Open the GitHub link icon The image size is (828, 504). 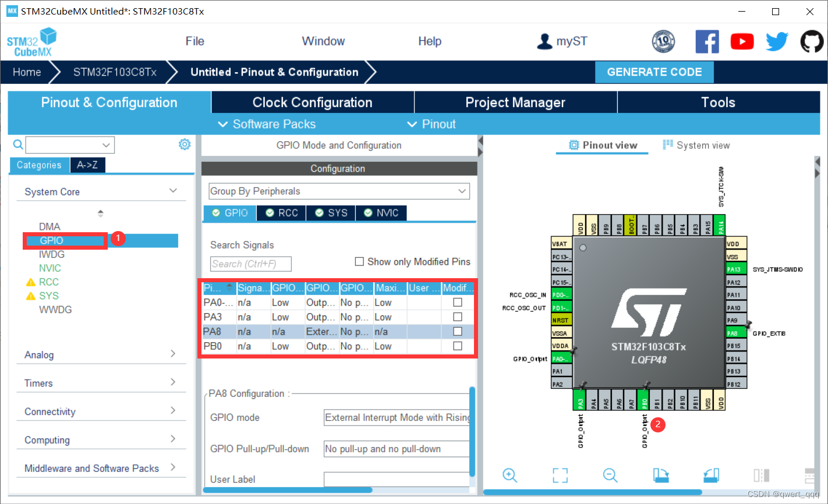pos(812,41)
